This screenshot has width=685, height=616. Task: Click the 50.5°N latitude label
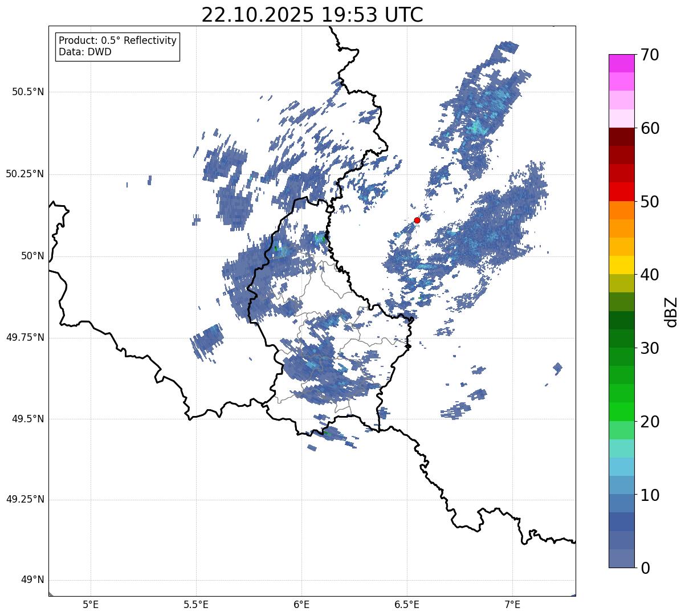[28, 92]
